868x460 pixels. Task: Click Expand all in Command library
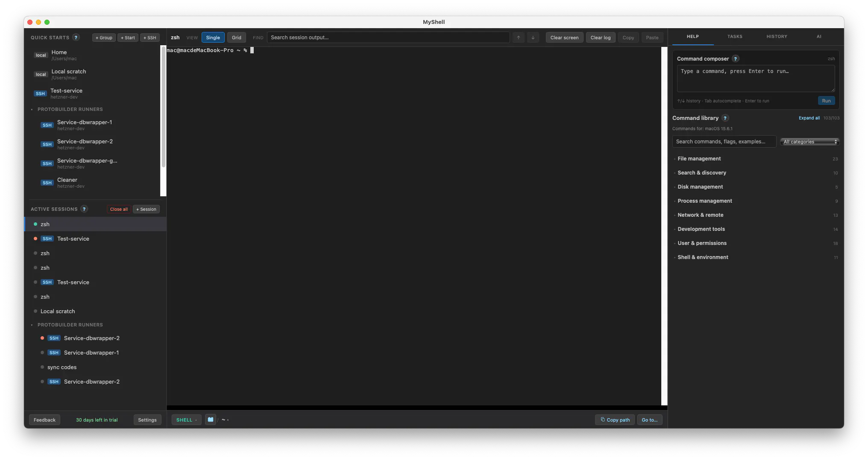pos(809,118)
